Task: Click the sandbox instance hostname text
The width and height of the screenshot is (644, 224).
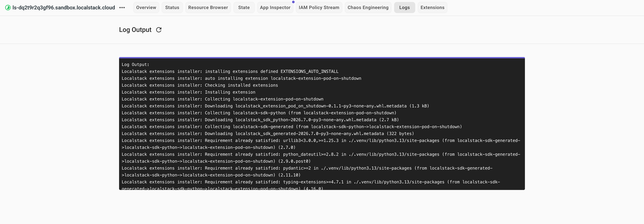Action: [x=64, y=8]
